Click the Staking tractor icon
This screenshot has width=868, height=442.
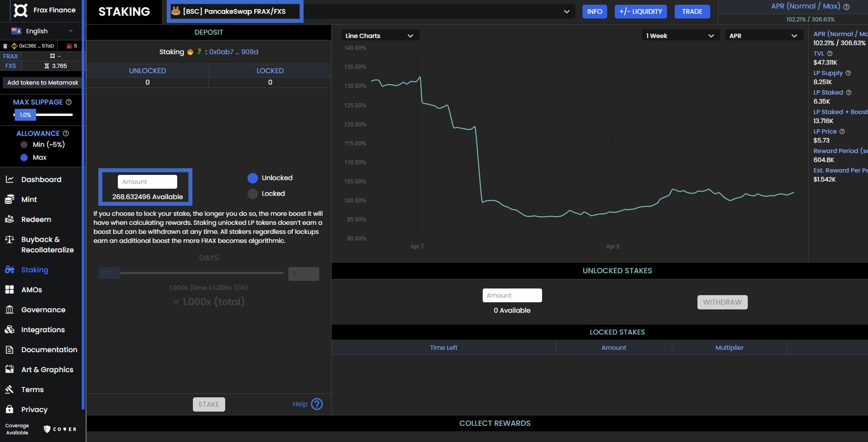(x=10, y=269)
